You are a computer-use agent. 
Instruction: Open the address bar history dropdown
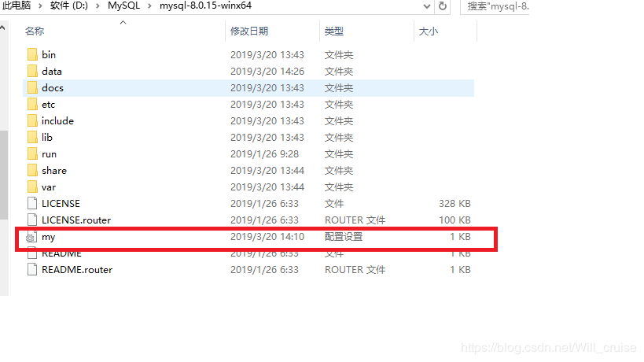click(427, 6)
